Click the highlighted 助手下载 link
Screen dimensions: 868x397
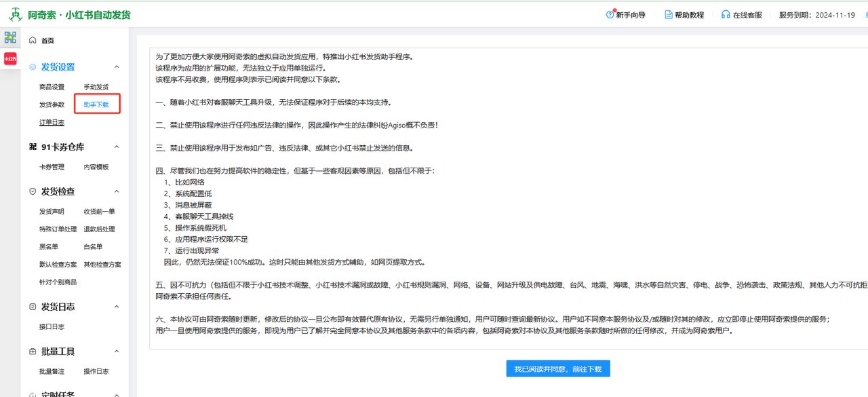[96, 105]
